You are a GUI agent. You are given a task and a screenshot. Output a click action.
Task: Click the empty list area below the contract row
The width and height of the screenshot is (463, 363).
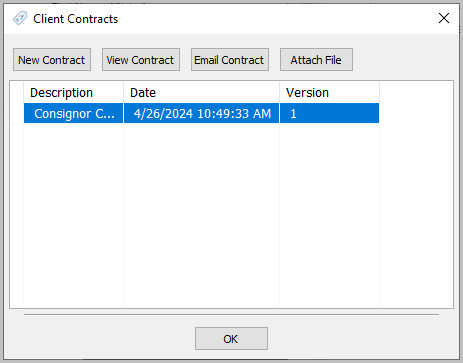click(231, 215)
